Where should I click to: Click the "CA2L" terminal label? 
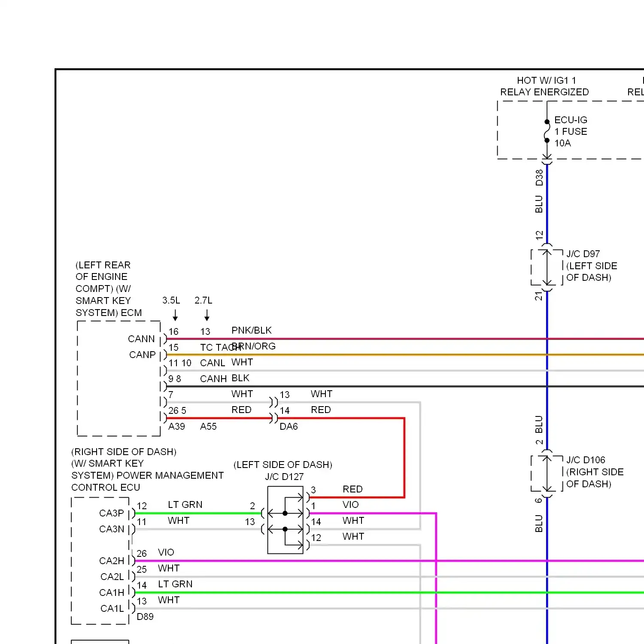coord(112,577)
